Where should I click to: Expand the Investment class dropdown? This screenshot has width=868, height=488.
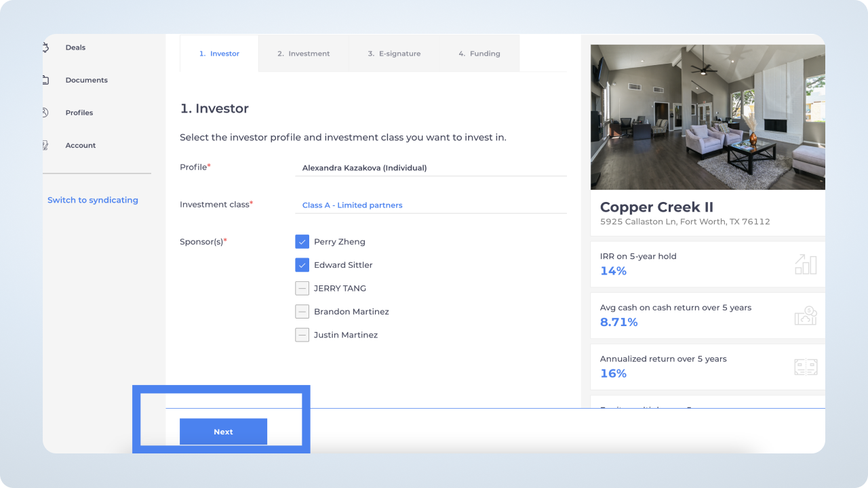431,205
